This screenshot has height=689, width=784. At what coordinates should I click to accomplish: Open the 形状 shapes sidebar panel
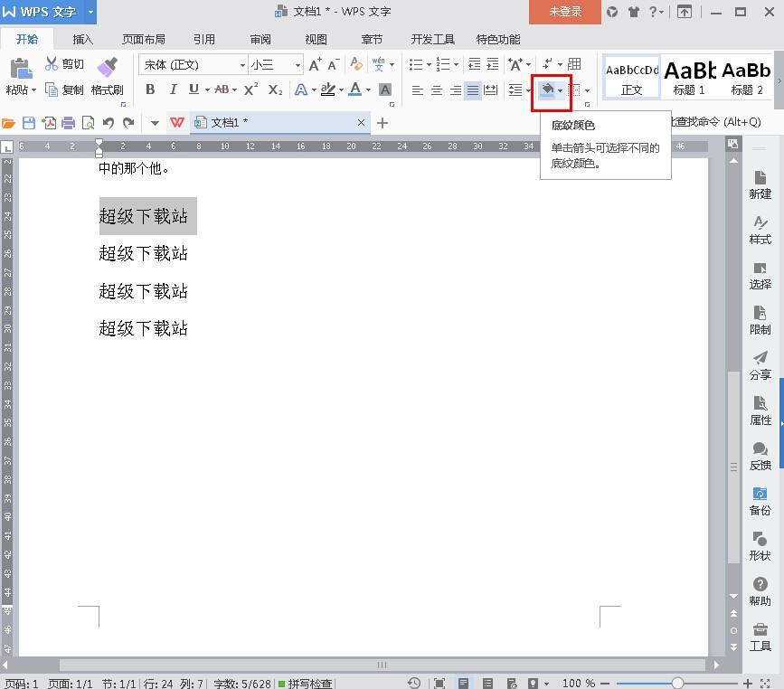(x=760, y=545)
